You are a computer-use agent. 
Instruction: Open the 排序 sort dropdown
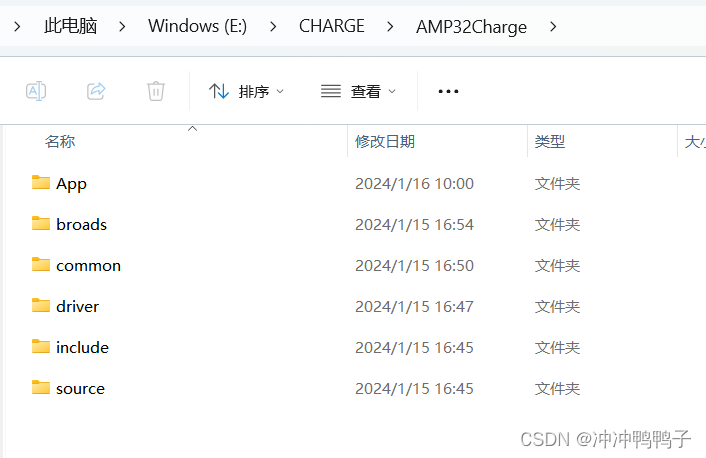pyautogui.click(x=246, y=91)
